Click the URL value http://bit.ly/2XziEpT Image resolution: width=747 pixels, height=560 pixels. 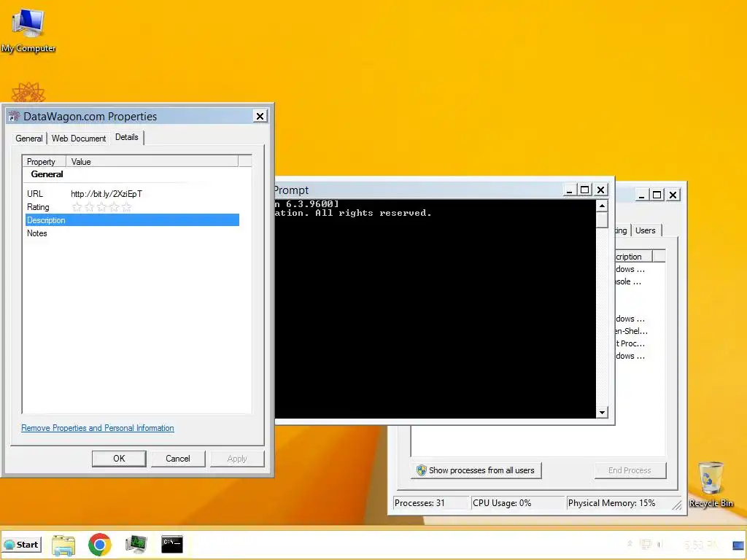tap(107, 194)
